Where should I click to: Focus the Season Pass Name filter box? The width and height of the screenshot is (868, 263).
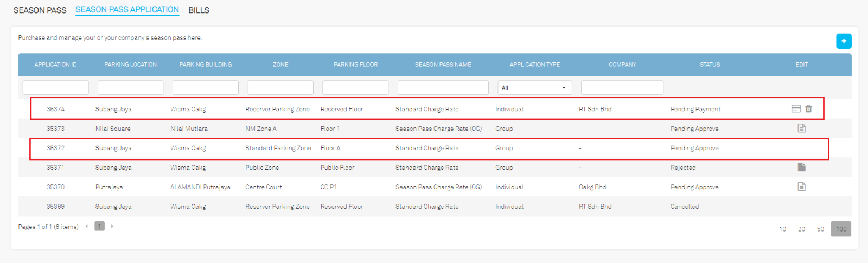coord(443,88)
